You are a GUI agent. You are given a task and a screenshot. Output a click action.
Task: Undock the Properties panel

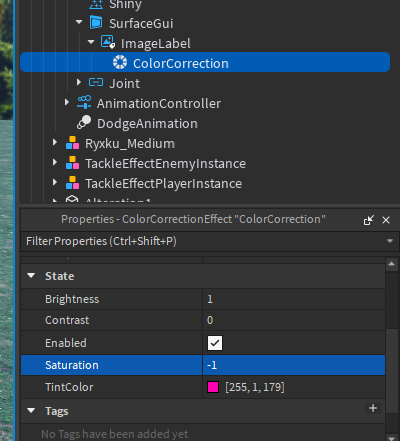coord(369,220)
